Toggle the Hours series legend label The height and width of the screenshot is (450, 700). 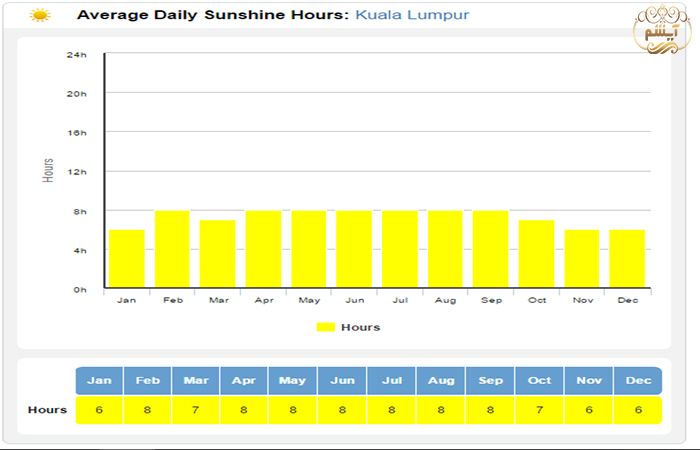coord(360,327)
